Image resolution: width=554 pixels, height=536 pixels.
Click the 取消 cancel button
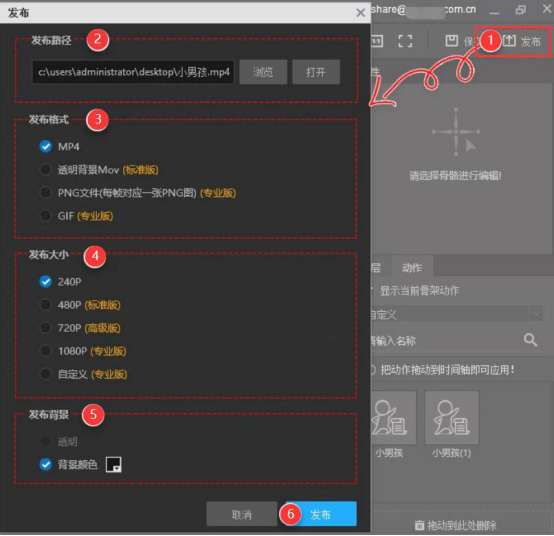242,514
